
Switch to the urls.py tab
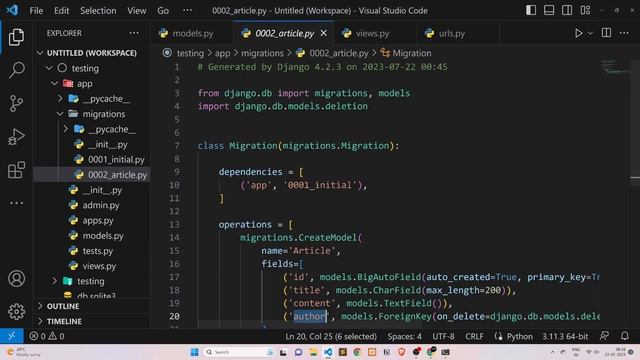click(x=451, y=33)
